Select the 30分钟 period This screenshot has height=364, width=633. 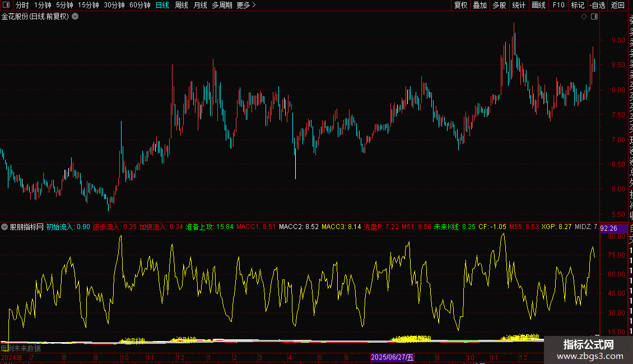pos(114,5)
